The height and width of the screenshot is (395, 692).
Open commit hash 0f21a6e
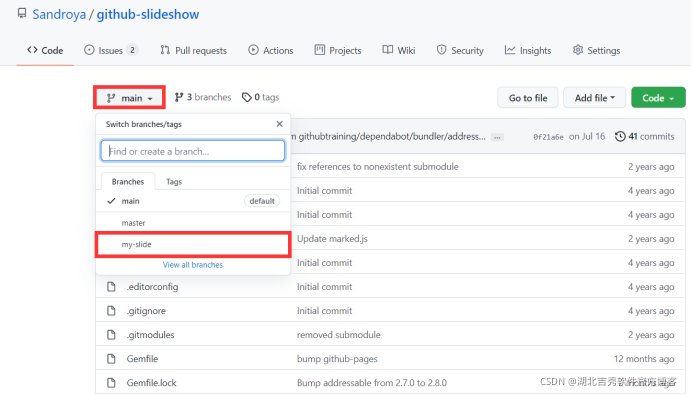(x=548, y=137)
